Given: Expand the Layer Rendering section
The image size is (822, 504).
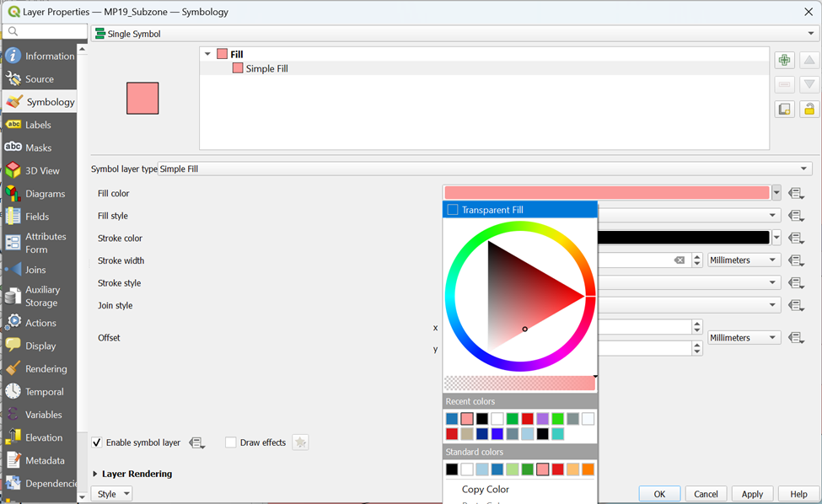Looking at the screenshot, I should [x=95, y=474].
